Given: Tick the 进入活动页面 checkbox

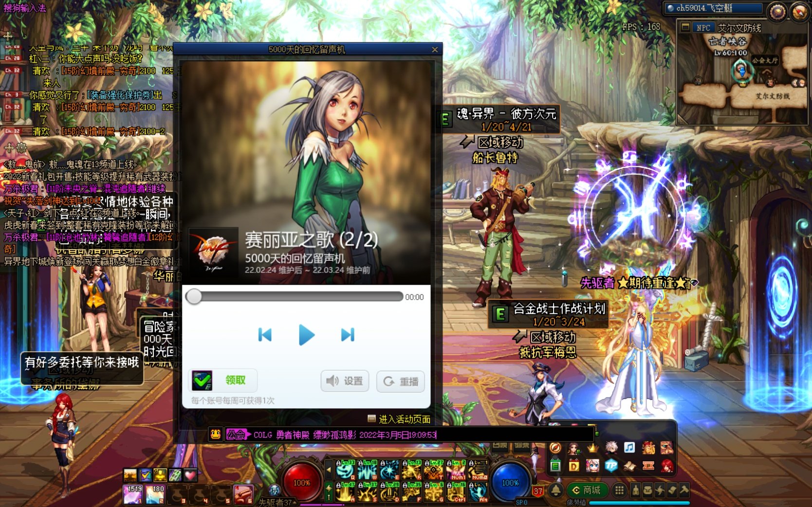Looking at the screenshot, I should [371, 418].
